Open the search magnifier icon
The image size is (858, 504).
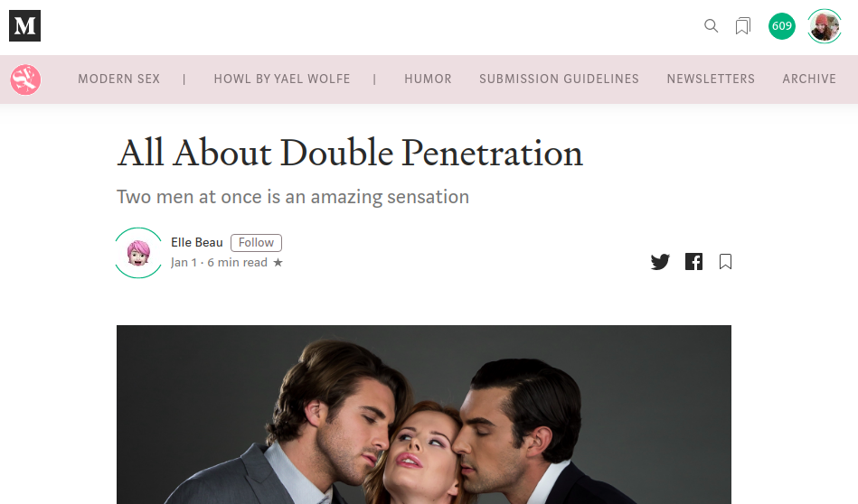(x=711, y=25)
